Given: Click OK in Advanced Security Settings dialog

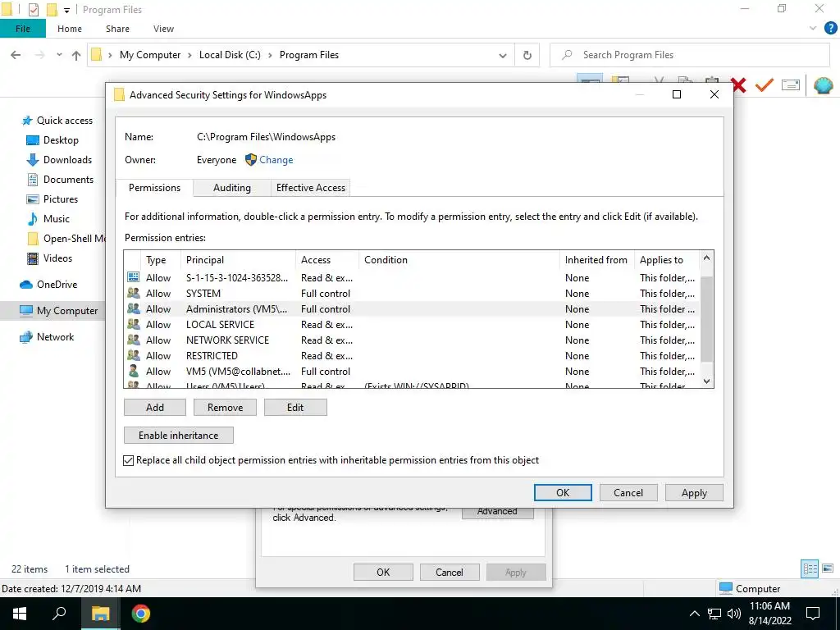Looking at the screenshot, I should click(563, 493).
